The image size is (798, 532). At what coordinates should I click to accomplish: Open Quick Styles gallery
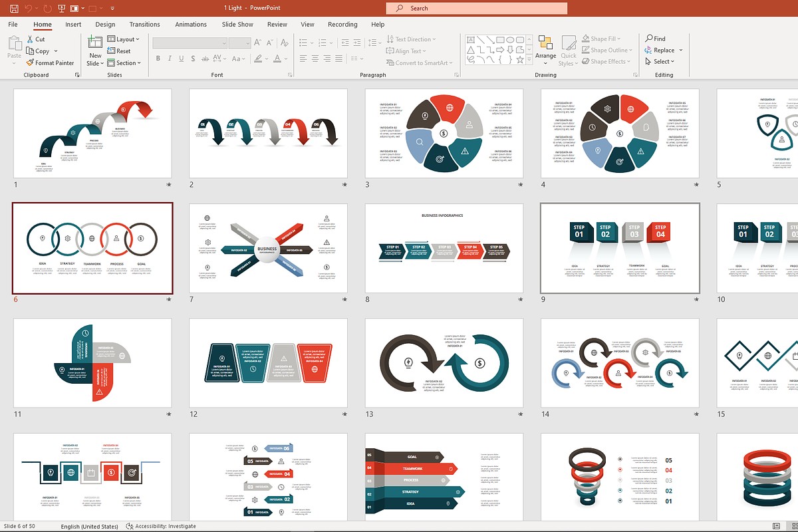pos(568,51)
